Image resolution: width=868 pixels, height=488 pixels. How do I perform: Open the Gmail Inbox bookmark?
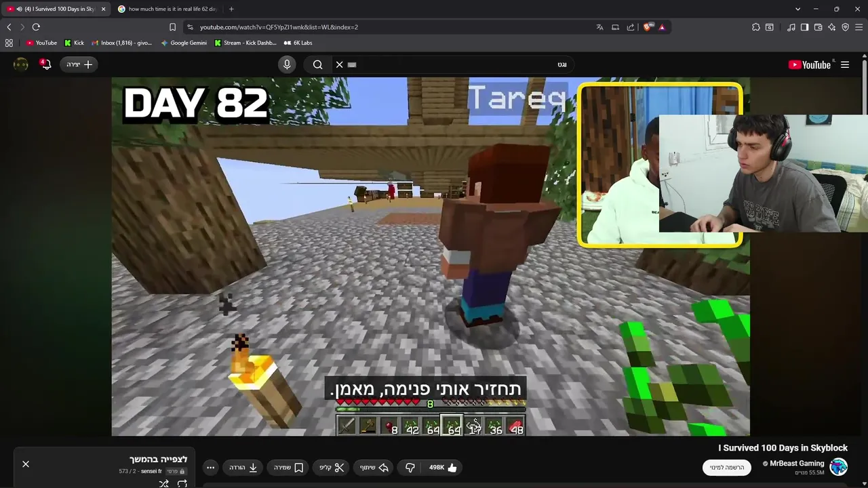tap(121, 43)
